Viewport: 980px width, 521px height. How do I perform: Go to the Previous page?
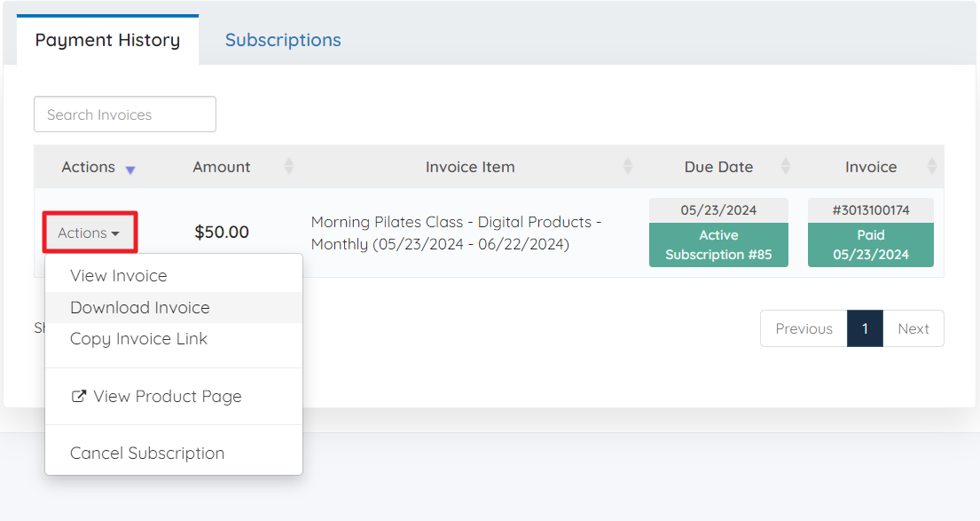pyautogui.click(x=804, y=328)
